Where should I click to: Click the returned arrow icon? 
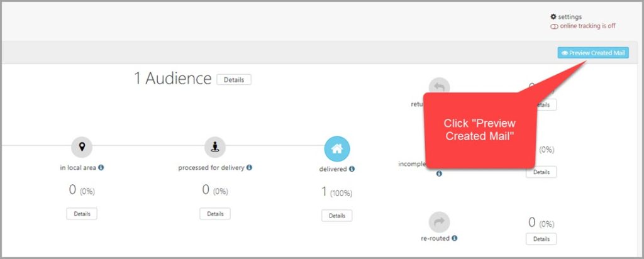tap(439, 85)
